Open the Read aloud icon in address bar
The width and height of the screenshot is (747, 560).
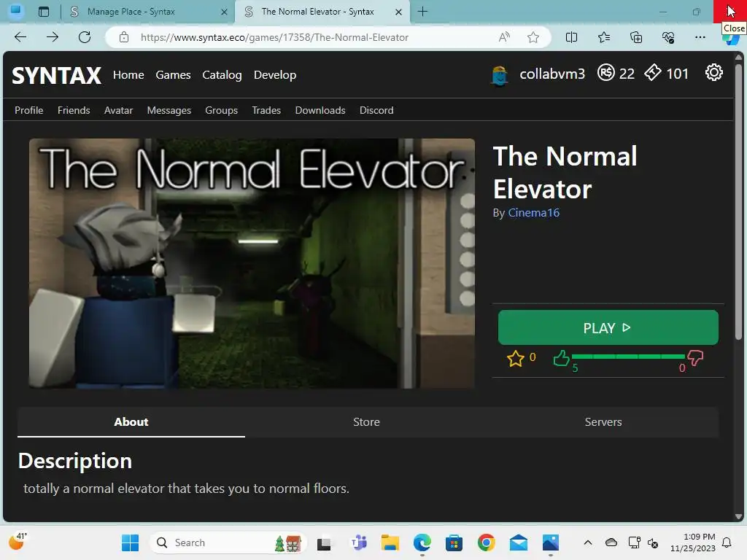504,37
